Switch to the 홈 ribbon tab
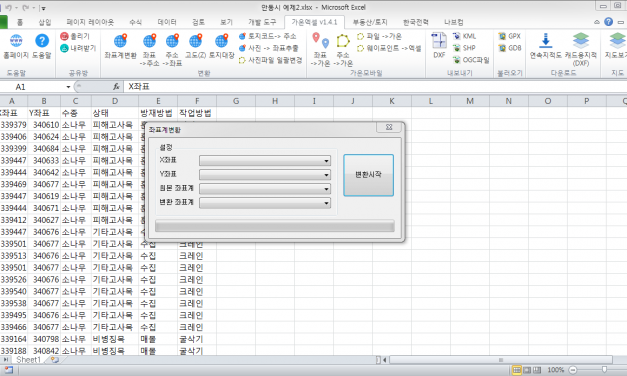This screenshot has height=376, width=627. (20, 22)
